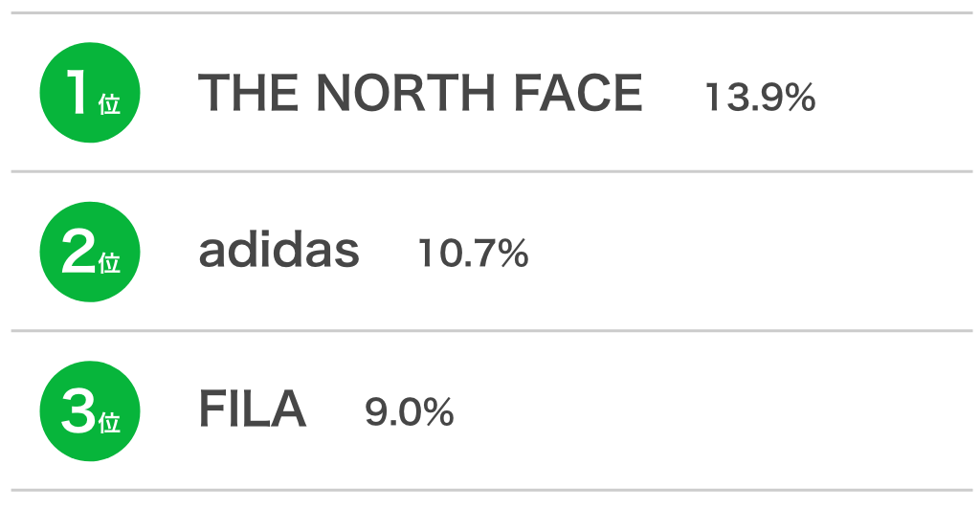Click the divider line above adidas row

[x=492, y=171]
